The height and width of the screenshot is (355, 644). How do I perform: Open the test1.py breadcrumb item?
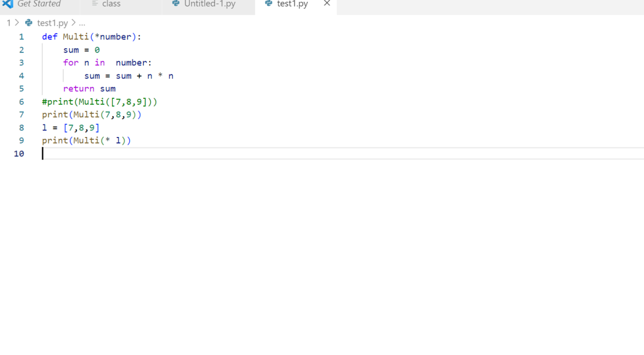pos(52,23)
